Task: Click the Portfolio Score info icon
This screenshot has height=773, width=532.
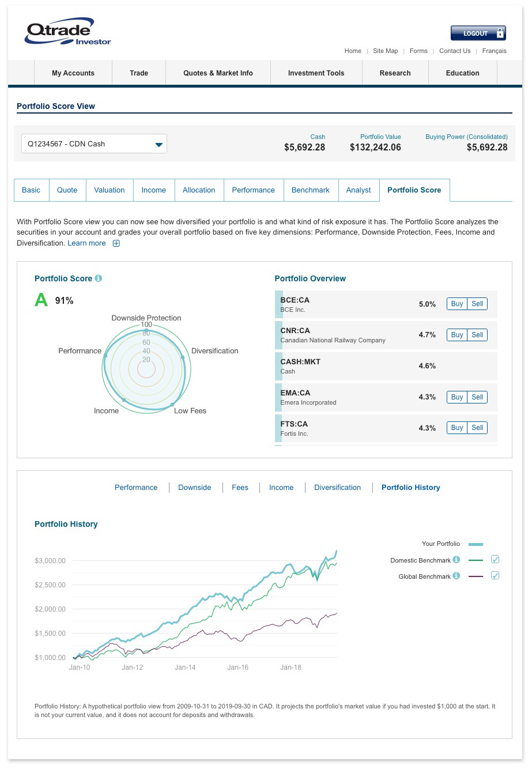Action: 99,278
